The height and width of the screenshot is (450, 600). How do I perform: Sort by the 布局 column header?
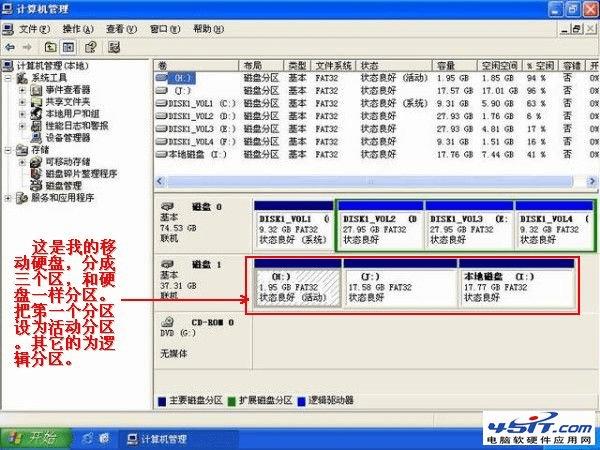click(x=261, y=65)
